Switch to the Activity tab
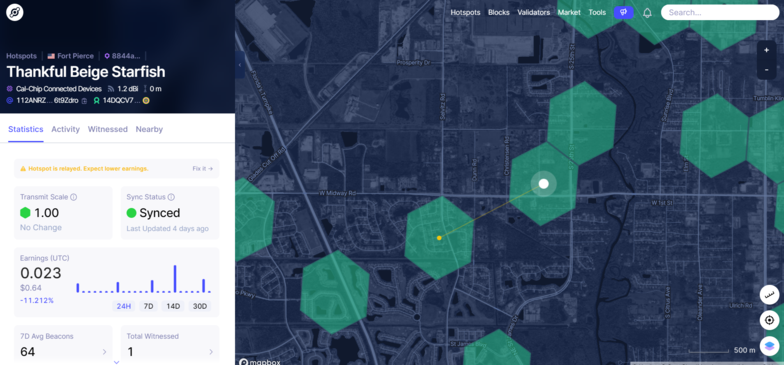784x365 pixels. (x=66, y=129)
